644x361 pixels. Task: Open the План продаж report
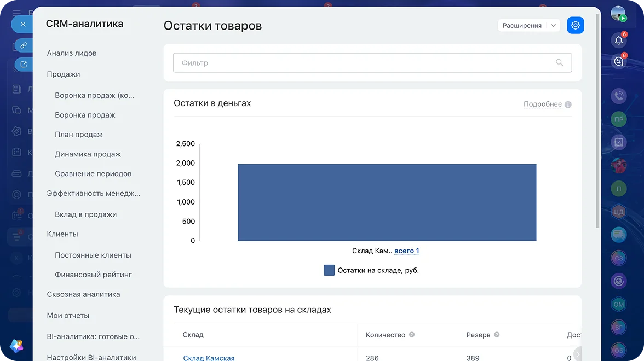[x=79, y=135]
